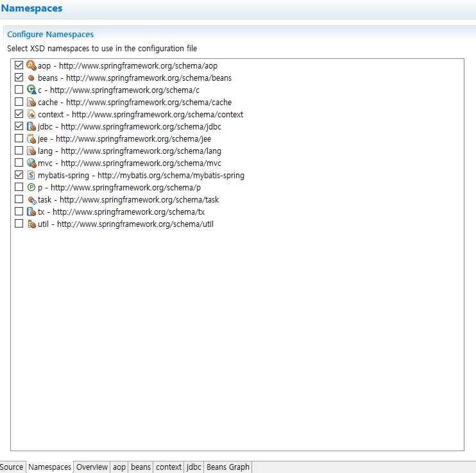Viewport: 476px width, 473px height.
Task: Click the mybatis-spring namespace icon
Action: tap(31, 175)
